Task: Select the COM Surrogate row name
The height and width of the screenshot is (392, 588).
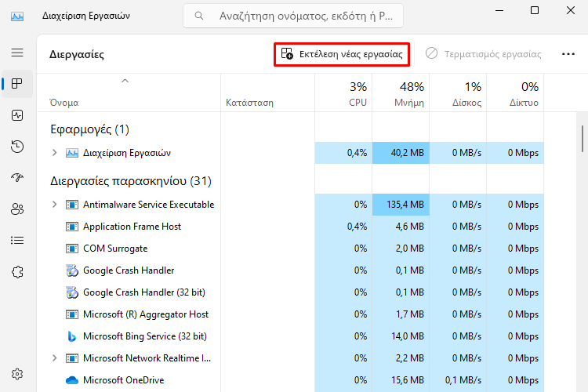Action: [115, 249]
